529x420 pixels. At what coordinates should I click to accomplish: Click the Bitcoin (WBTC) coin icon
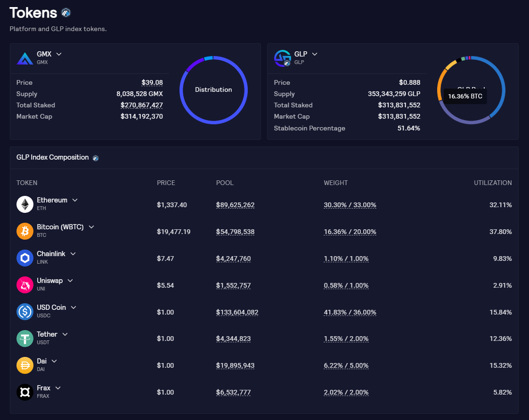[25, 231]
